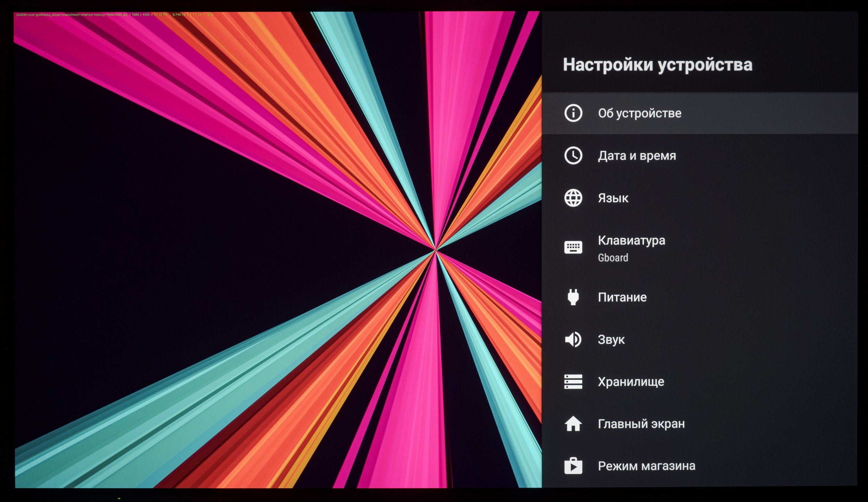Image resolution: width=868 pixels, height=502 pixels.
Task: Click the keyboard icon for Клавиатура
Action: click(x=573, y=248)
